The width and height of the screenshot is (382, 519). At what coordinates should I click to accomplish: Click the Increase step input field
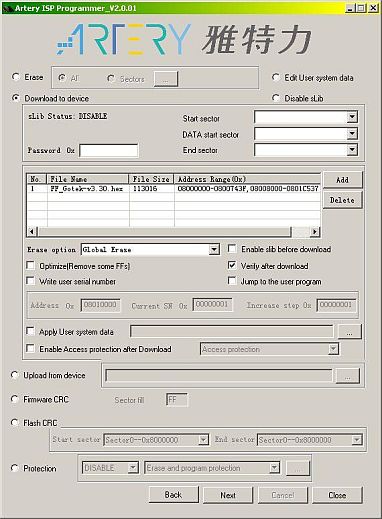tap(336, 305)
